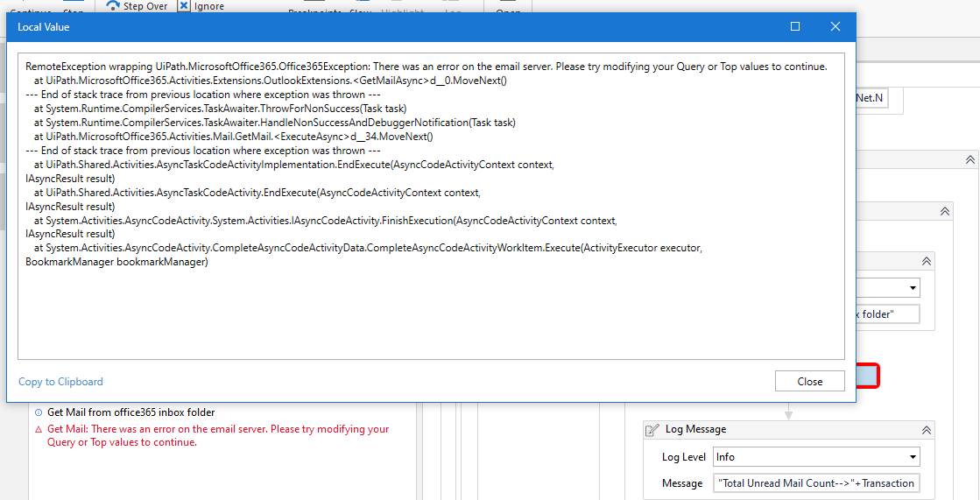Click the Net.N text box in workflow
The width and height of the screenshot is (980, 500).
[872, 98]
